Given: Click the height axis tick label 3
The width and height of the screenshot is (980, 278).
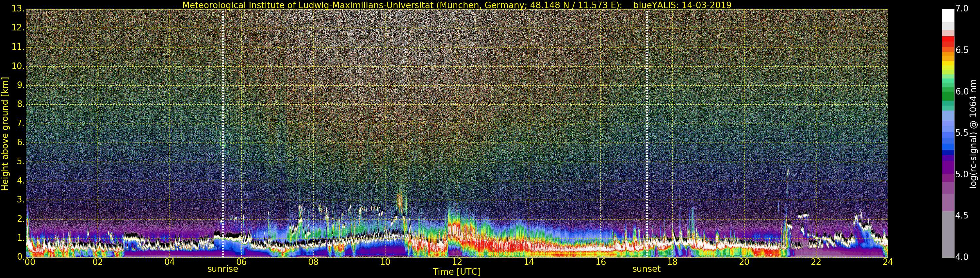Looking at the screenshot, I should (20, 199).
